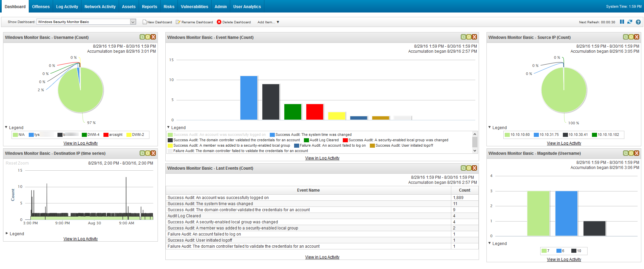
Task: Open the help icon in the toolbar
Action: click(638, 22)
